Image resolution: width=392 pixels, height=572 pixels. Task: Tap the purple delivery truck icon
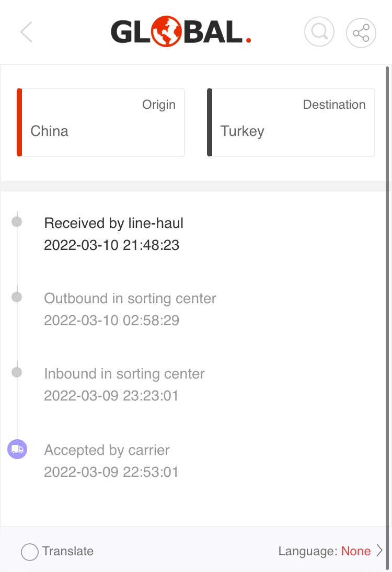click(17, 449)
